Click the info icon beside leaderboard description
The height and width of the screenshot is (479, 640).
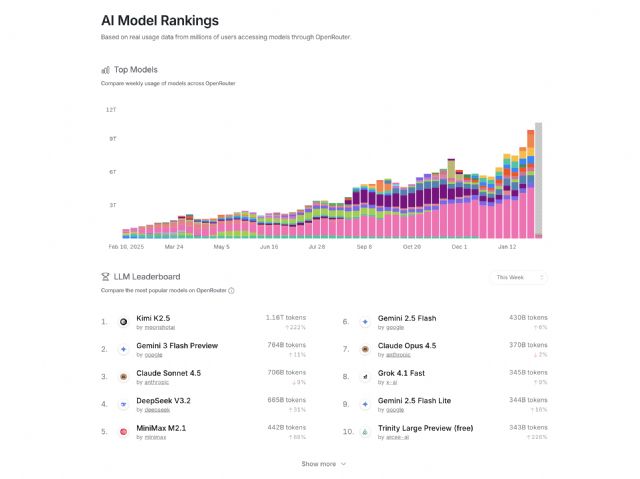tap(231, 290)
